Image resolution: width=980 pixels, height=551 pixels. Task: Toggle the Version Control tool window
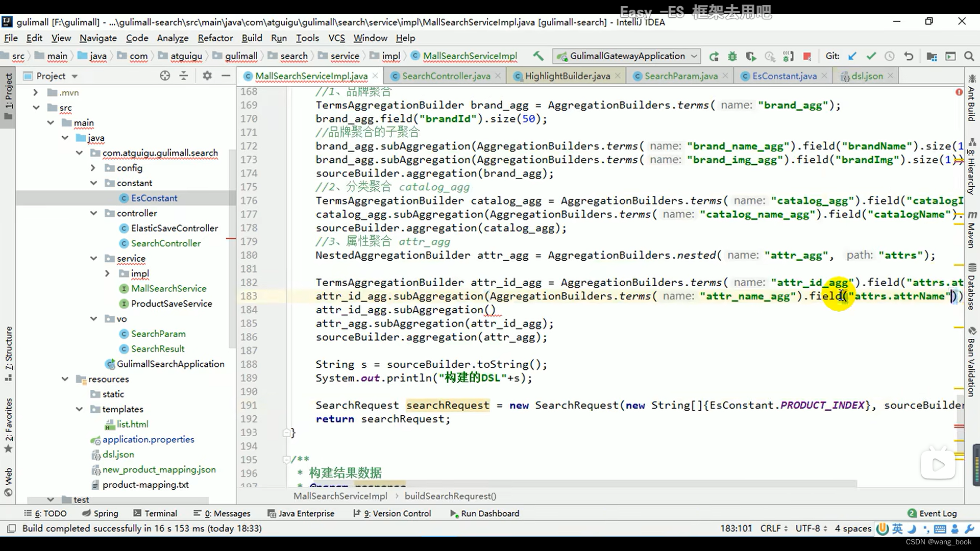point(392,513)
